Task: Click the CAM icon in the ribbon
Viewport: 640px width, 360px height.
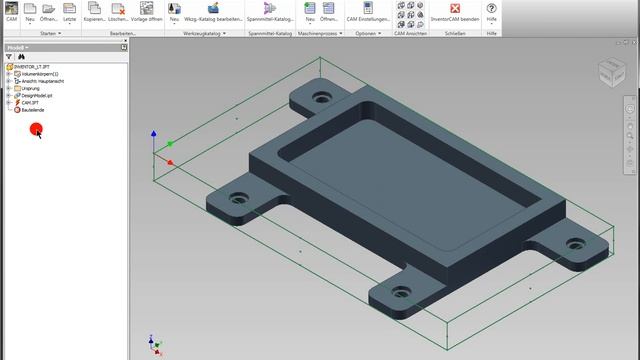Action: click(11, 11)
